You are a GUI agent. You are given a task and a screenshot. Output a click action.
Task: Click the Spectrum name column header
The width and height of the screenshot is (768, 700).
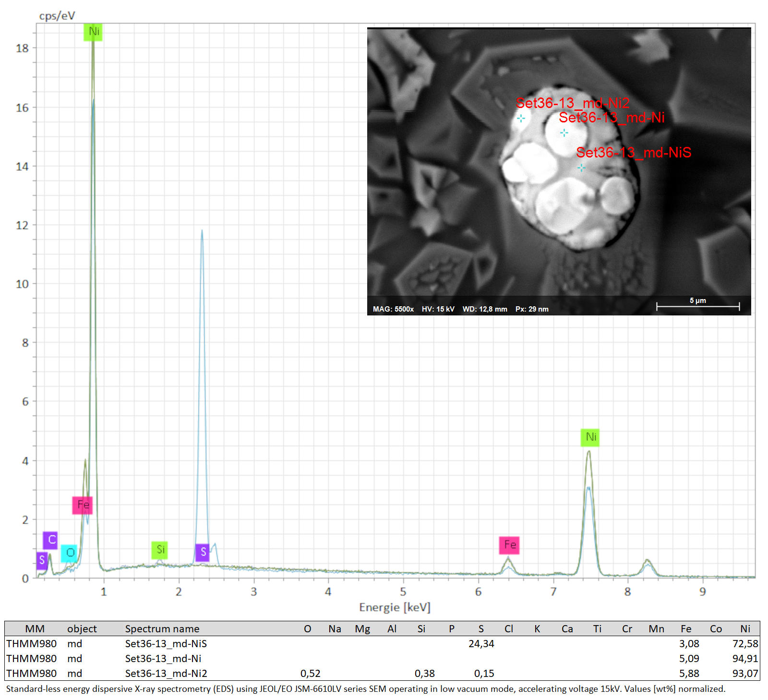click(162, 629)
